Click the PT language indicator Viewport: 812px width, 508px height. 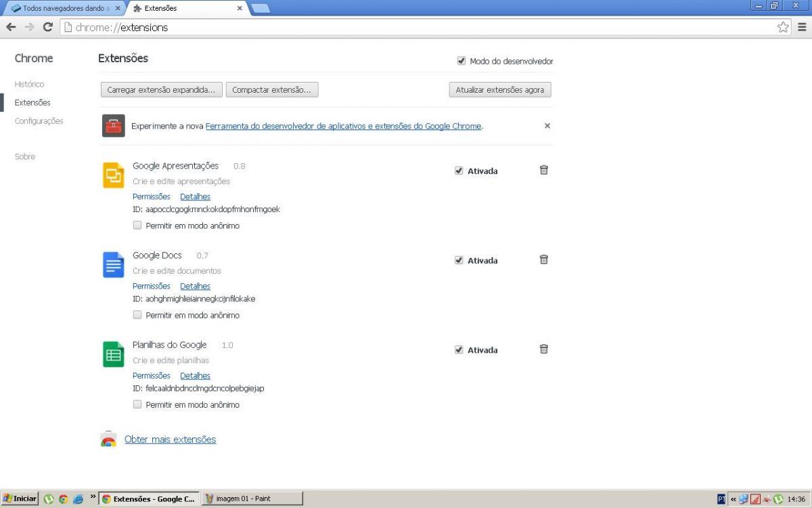coord(721,499)
